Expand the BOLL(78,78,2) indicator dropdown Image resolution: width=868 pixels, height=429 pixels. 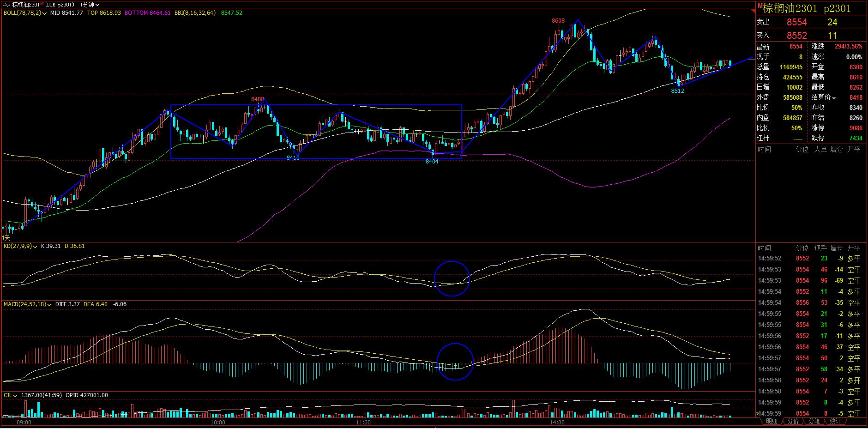click(45, 13)
